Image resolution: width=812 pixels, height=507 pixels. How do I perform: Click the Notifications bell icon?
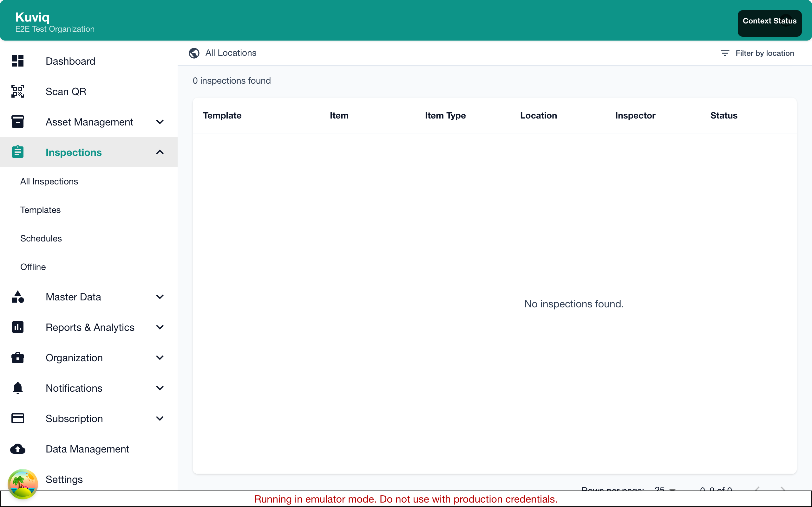click(x=18, y=388)
